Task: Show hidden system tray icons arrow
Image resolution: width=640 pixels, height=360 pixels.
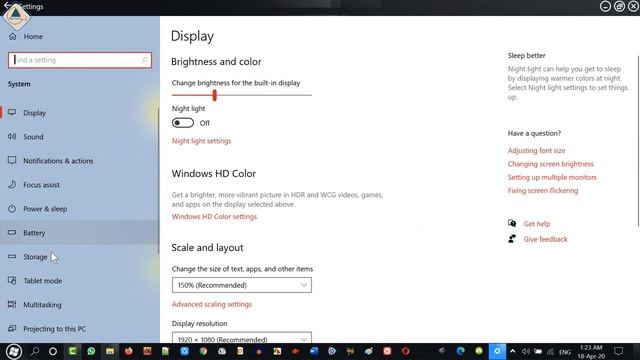Action: tap(513, 351)
